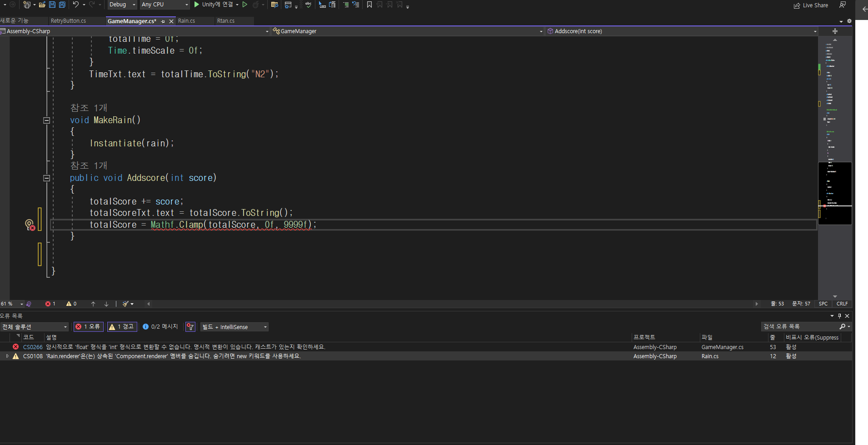Image resolution: width=868 pixels, height=445 pixels.
Task: Toggle the '1 경고' warnings filter
Action: click(121, 327)
